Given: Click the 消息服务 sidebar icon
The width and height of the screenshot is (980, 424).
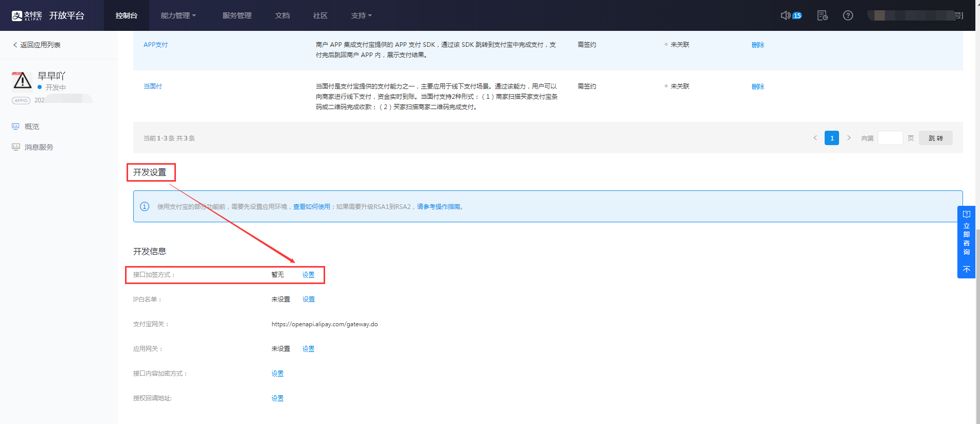Looking at the screenshot, I should (15, 147).
